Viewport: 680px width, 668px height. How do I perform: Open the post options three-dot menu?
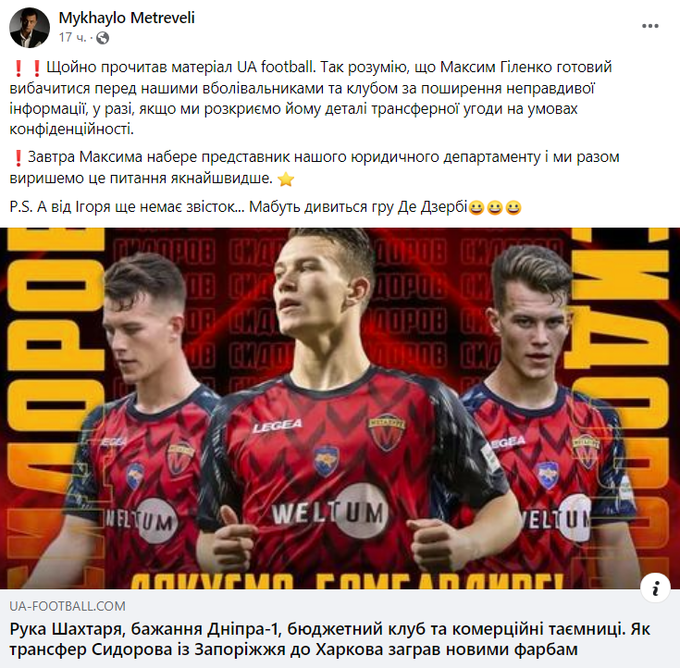650,26
